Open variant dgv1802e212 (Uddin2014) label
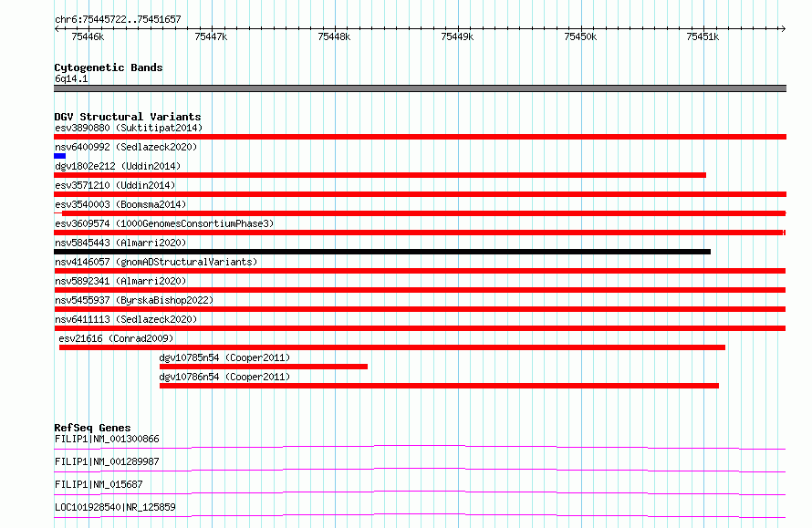The image size is (812, 528). [118, 166]
